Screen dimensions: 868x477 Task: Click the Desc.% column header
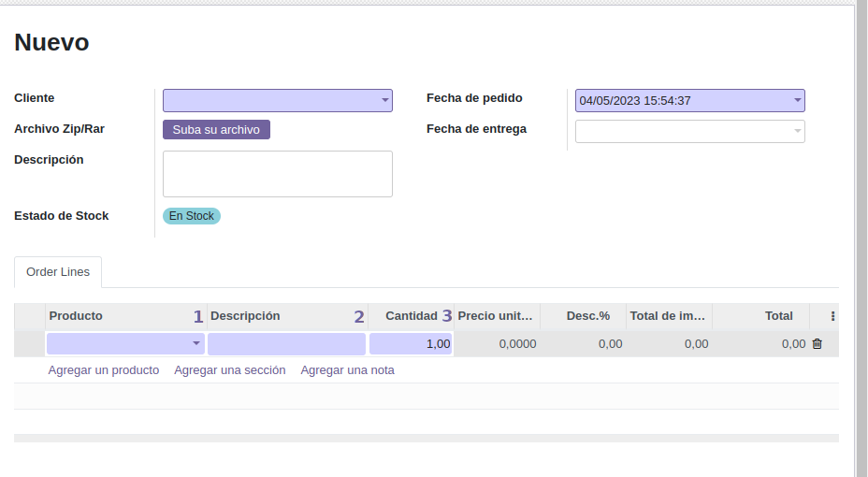587,316
